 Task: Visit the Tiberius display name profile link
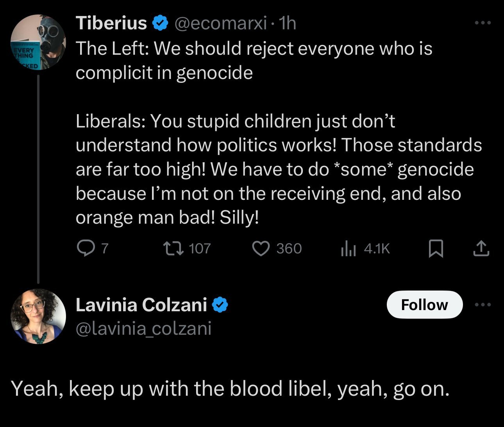tap(111, 23)
